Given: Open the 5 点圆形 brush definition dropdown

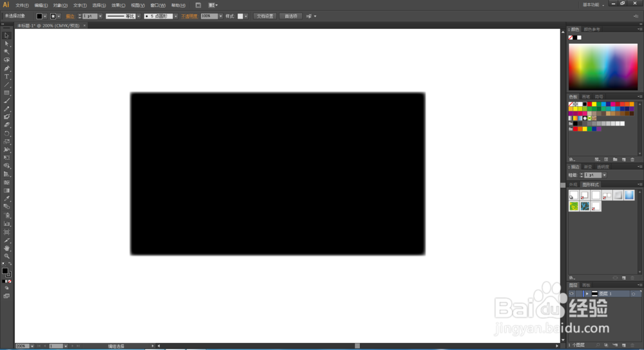Looking at the screenshot, I should pyautogui.click(x=175, y=17).
